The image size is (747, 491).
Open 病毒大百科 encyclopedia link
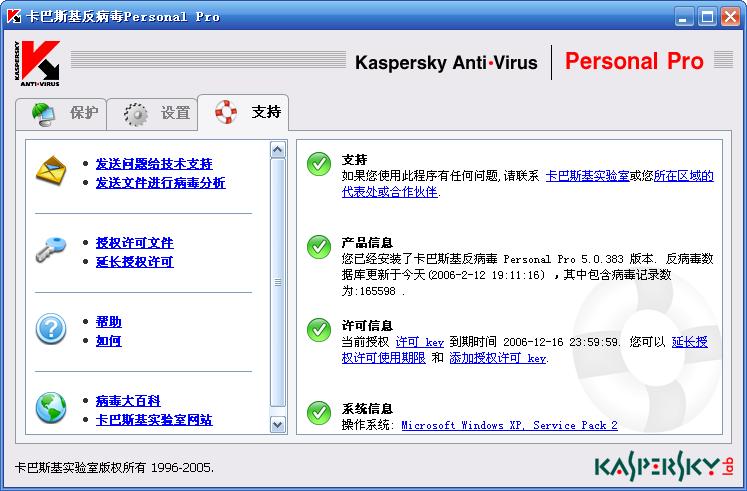(128, 401)
